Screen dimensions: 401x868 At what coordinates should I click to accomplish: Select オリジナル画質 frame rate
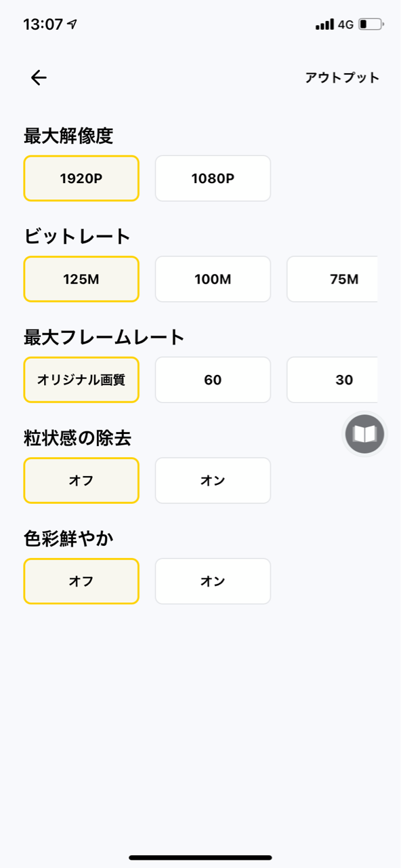(x=81, y=380)
